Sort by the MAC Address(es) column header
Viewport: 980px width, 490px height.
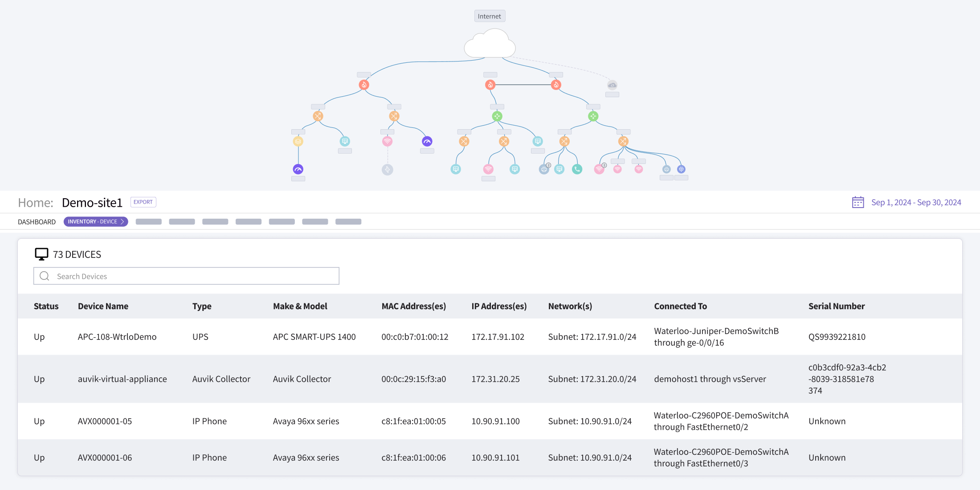(x=413, y=306)
